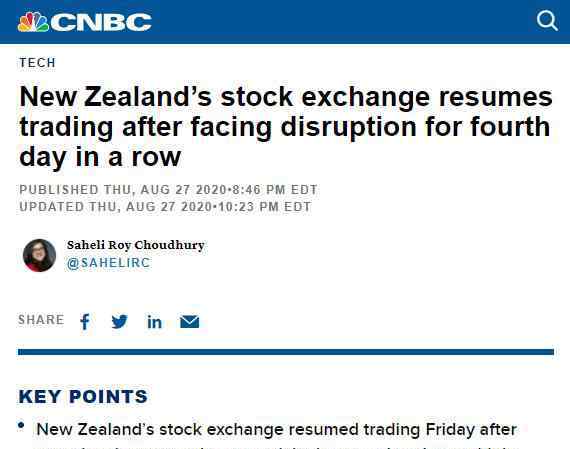
Task: Click the updated timestamp line
Action: pyautogui.click(x=165, y=207)
